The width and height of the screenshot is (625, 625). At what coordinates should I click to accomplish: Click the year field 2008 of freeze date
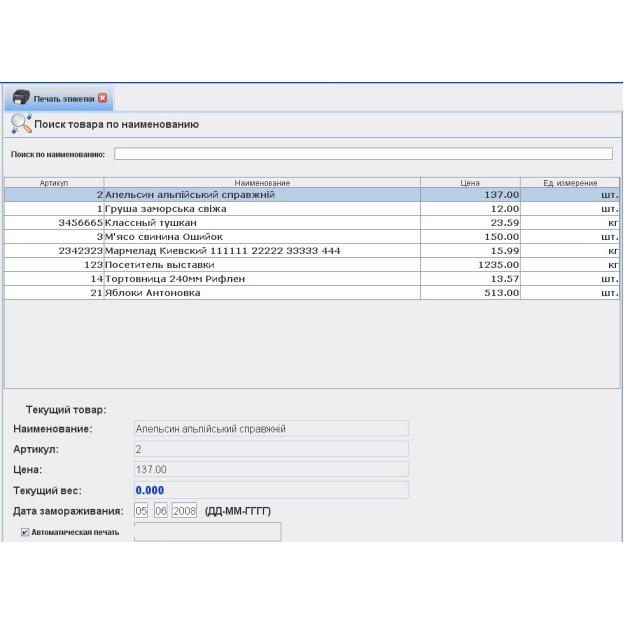185,511
